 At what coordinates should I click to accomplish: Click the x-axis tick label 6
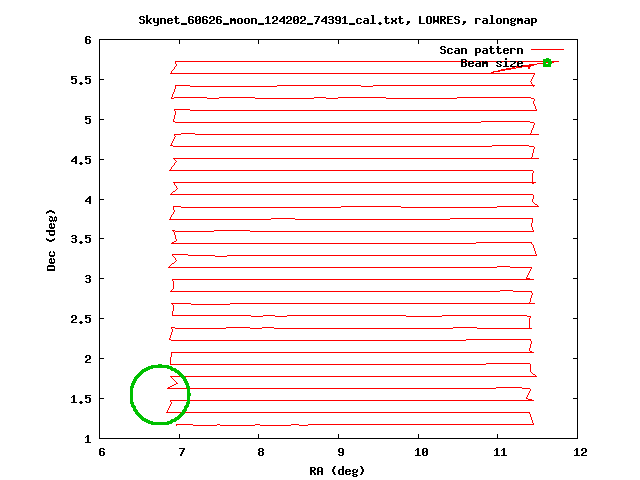[101, 452]
